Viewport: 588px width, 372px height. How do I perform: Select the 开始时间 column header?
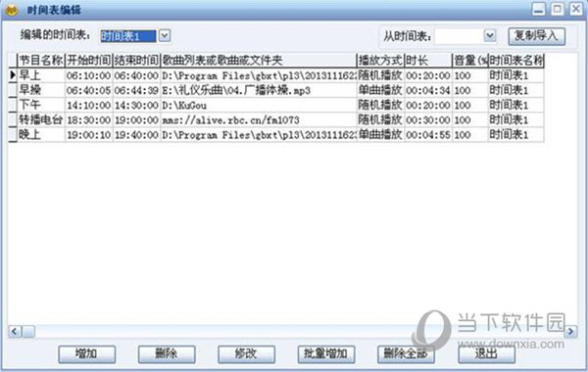coord(88,61)
